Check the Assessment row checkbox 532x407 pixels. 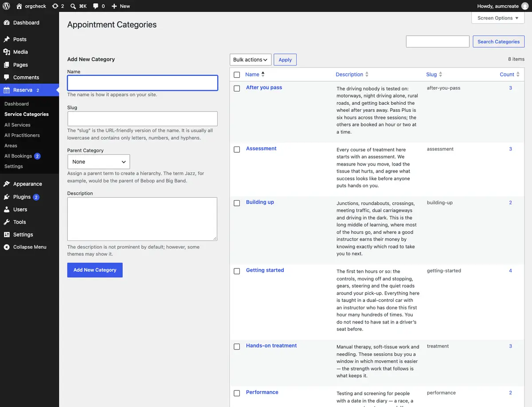(237, 150)
